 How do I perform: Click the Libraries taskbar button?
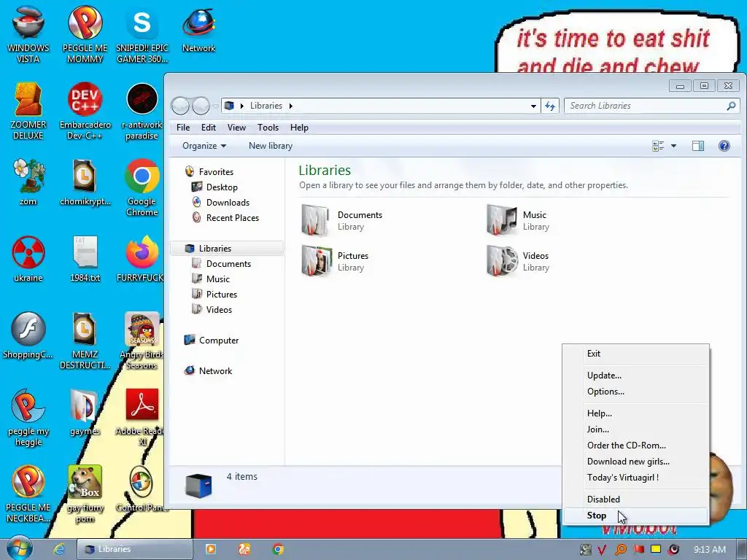point(134,549)
